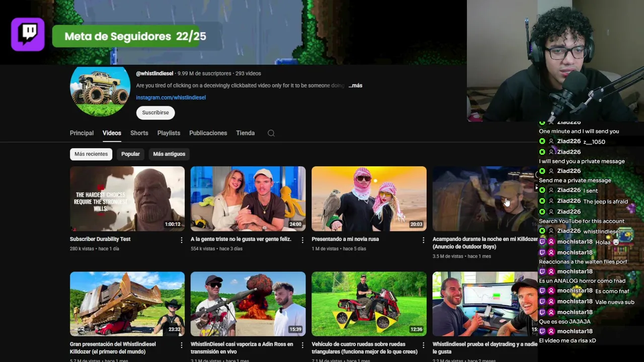Click the search icon in the channel tabs

click(271, 133)
